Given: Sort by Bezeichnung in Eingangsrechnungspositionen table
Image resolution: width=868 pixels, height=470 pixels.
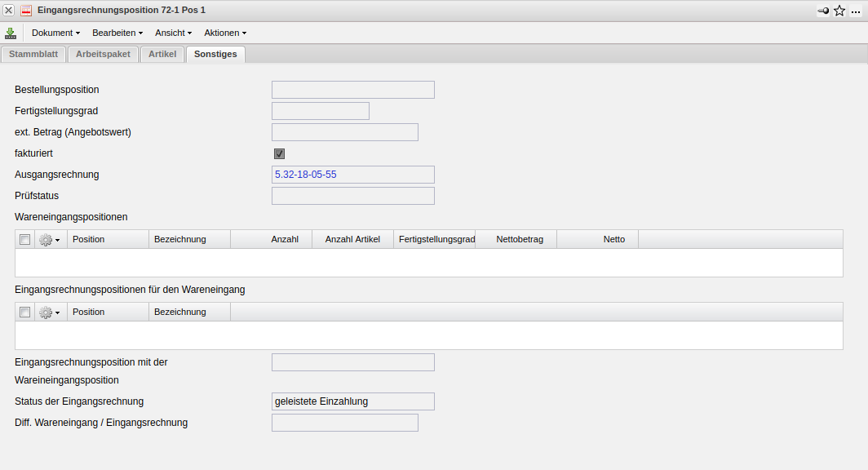Looking at the screenshot, I should (x=189, y=313).
